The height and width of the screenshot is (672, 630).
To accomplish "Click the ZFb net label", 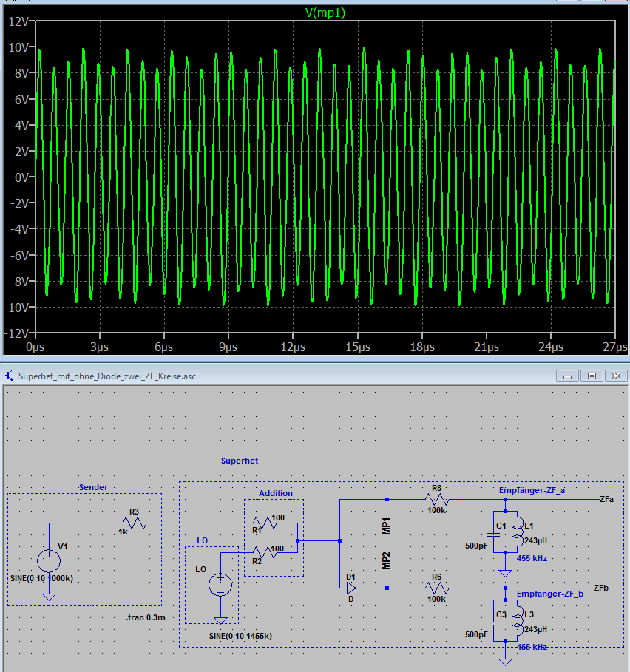I will pos(602,588).
